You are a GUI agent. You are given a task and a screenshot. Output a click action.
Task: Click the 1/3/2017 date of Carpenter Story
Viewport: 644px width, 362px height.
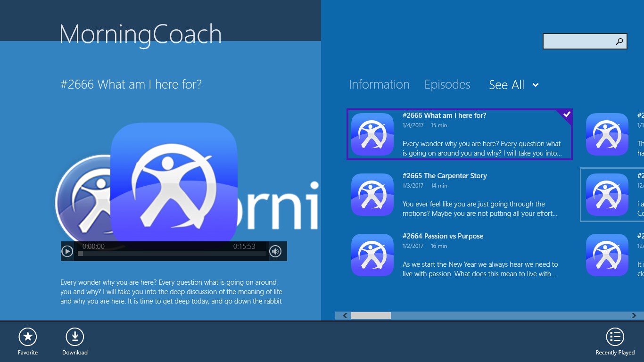(413, 186)
